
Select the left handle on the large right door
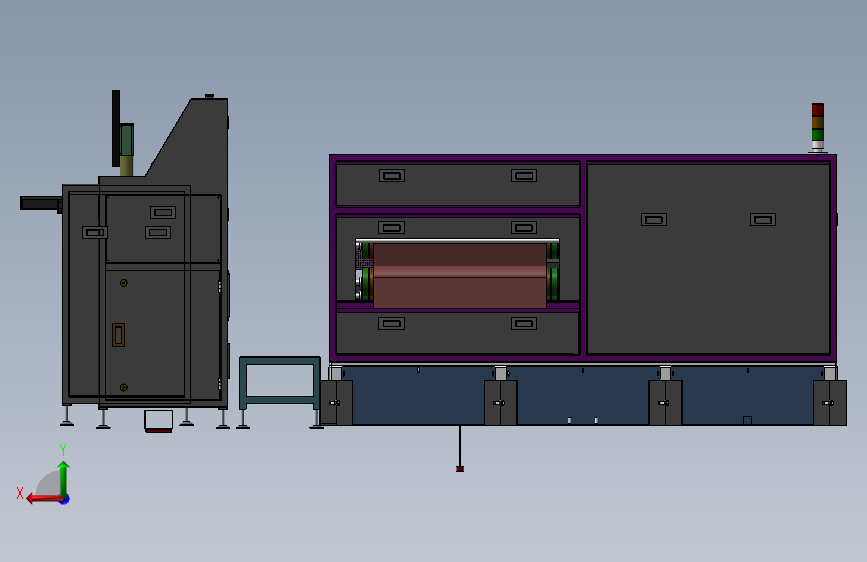(654, 220)
